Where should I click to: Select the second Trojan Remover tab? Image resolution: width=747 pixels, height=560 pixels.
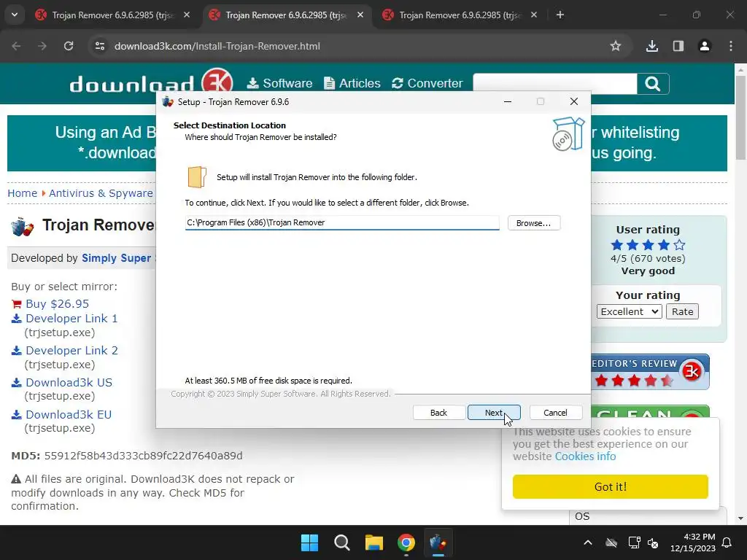click(x=286, y=15)
